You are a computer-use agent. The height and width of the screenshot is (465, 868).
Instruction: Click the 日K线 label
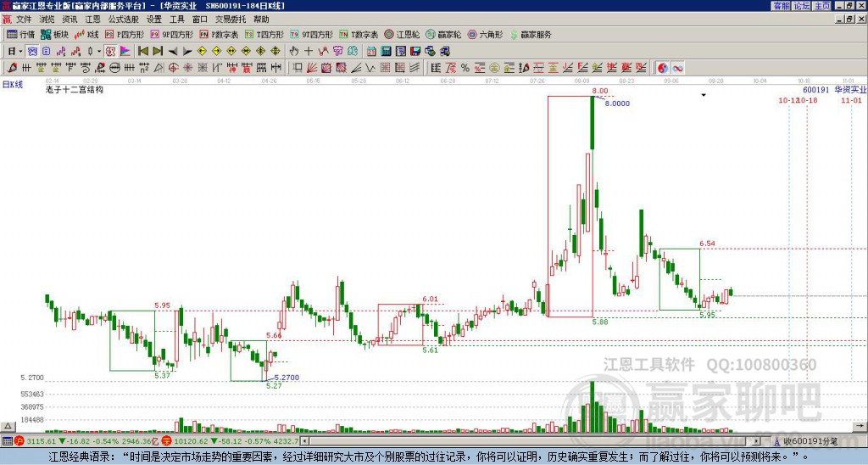13,85
